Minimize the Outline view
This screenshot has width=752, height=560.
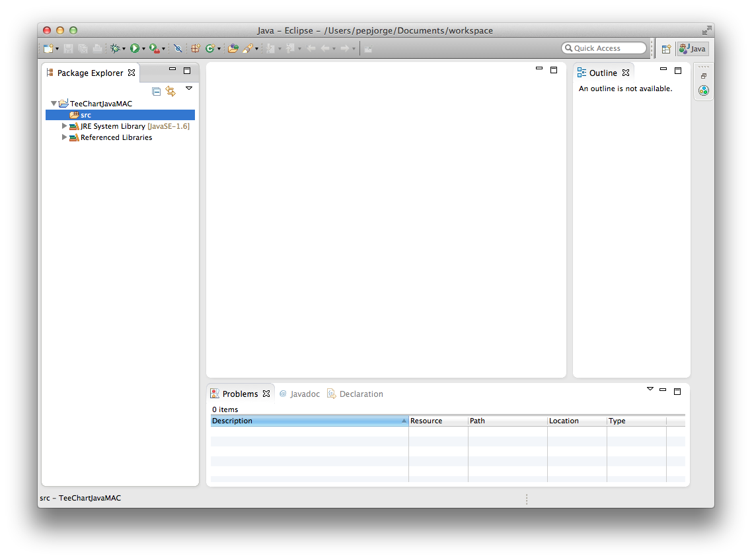663,69
